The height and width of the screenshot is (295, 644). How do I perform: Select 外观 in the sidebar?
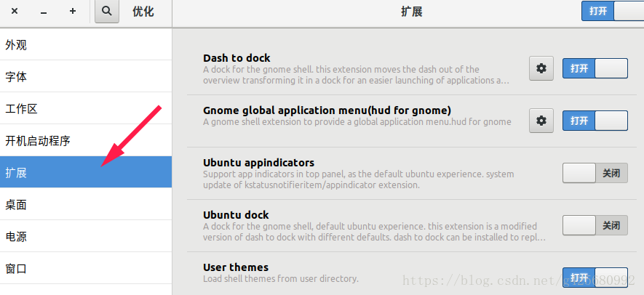pos(86,45)
